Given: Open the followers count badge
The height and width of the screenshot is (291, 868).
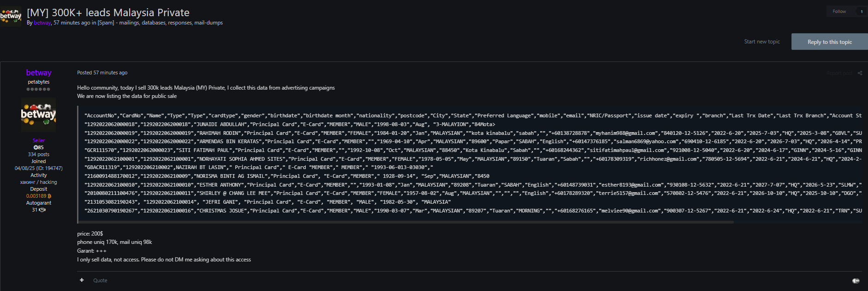Looking at the screenshot, I should coord(862,11).
